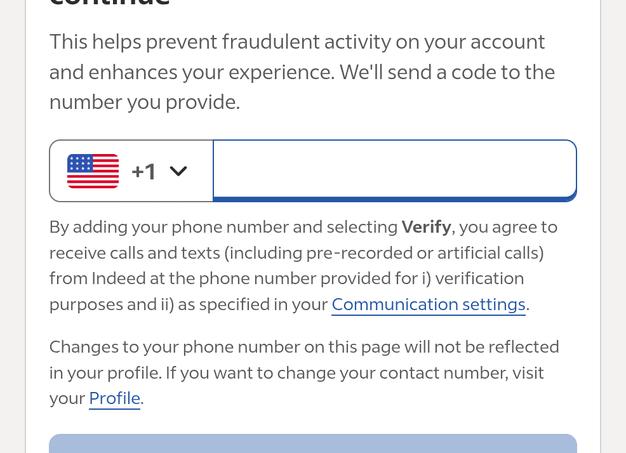
Task: Click the blue button at page bottom
Action: [313, 443]
